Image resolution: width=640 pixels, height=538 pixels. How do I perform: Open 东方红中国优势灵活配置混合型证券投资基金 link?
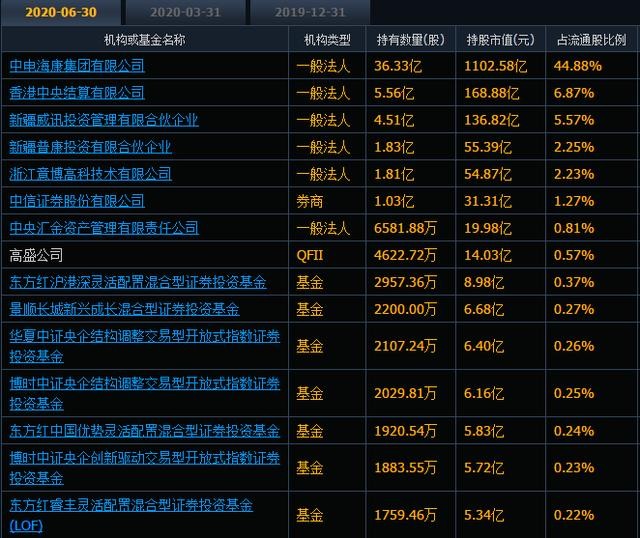(x=145, y=431)
